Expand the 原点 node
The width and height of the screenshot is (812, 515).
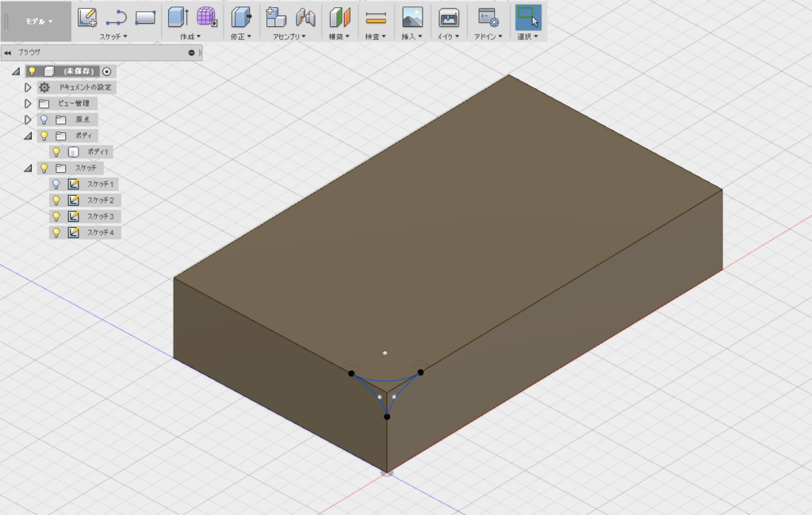[x=28, y=120]
